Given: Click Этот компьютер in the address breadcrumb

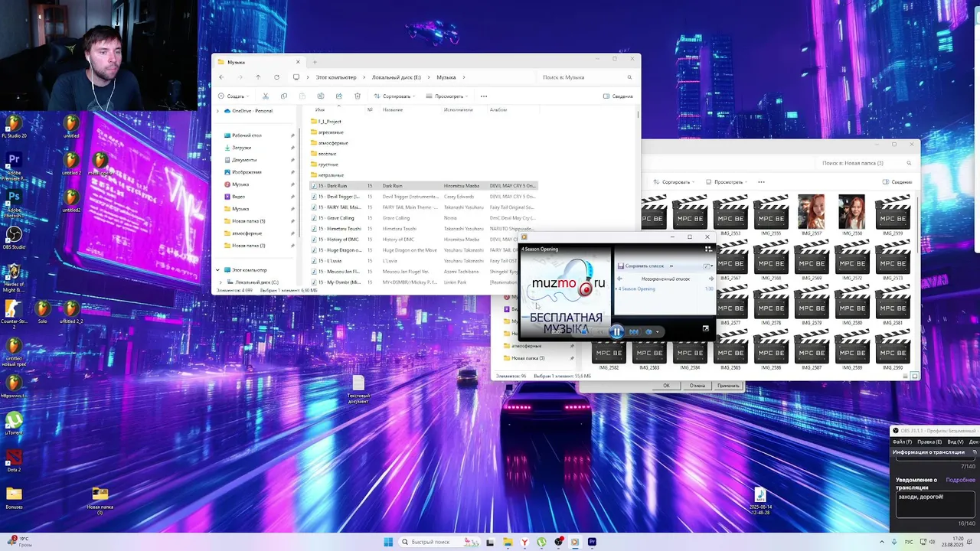Looking at the screenshot, I should [336, 77].
